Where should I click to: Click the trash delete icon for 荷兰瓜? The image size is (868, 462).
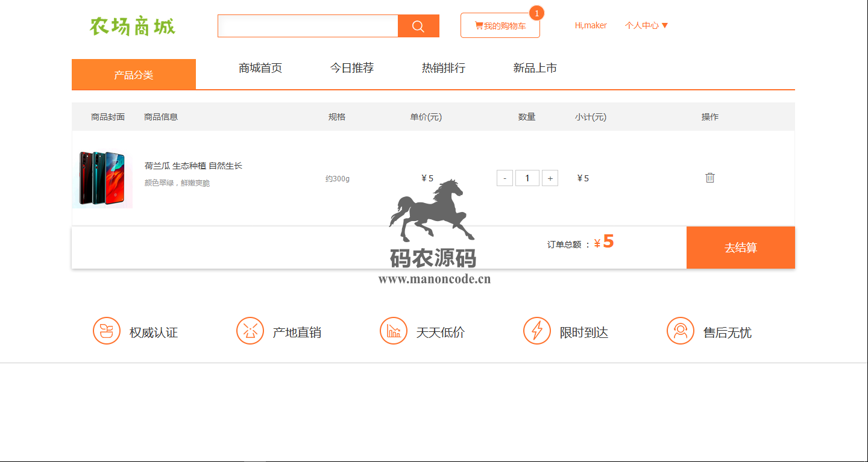(x=710, y=178)
